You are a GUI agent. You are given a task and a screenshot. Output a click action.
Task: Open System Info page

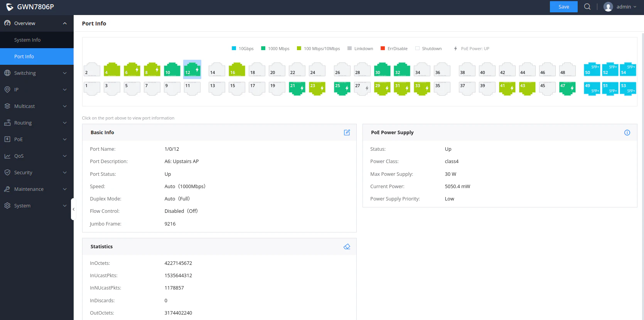click(37, 40)
